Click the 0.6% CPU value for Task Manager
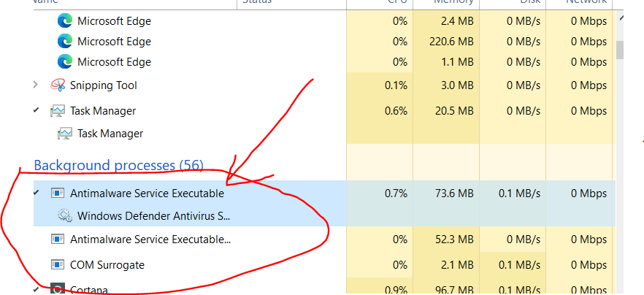 pyautogui.click(x=396, y=111)
